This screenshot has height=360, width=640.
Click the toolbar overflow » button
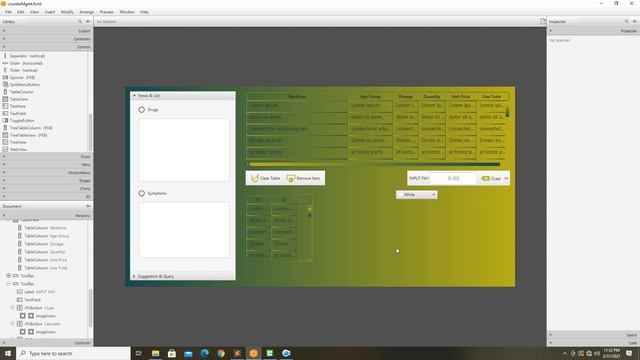click(506, 178)
